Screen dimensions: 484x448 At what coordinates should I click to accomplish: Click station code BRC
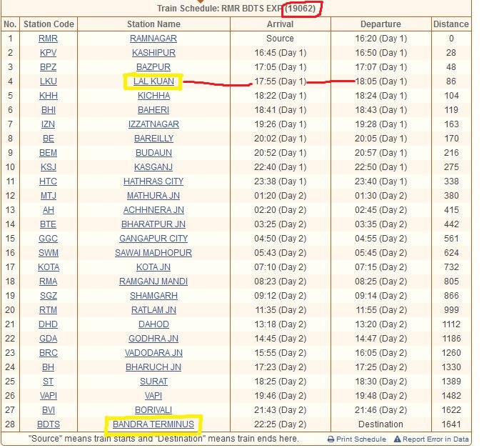(49, 352)
